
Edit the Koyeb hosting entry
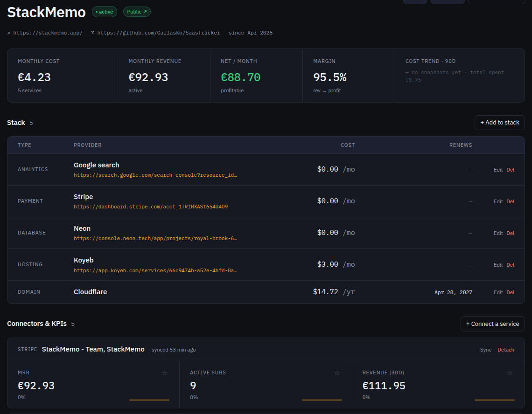pyautogui.click(x=498, y=265)
